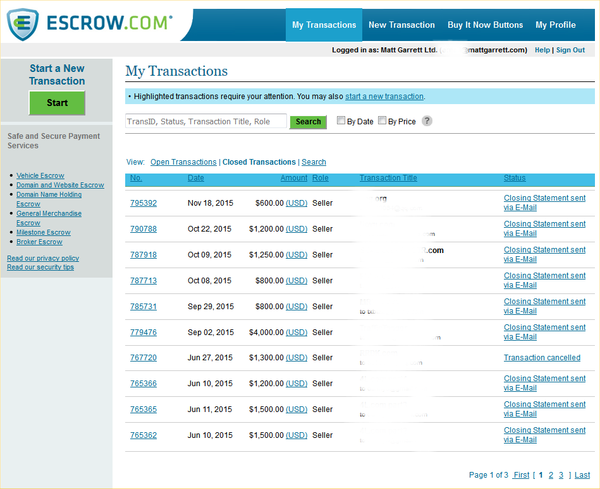Viewport: 600px width, 489px height.
Task: Open Closing Statement link for Nov 18, 2015
Action: point(545,203)
